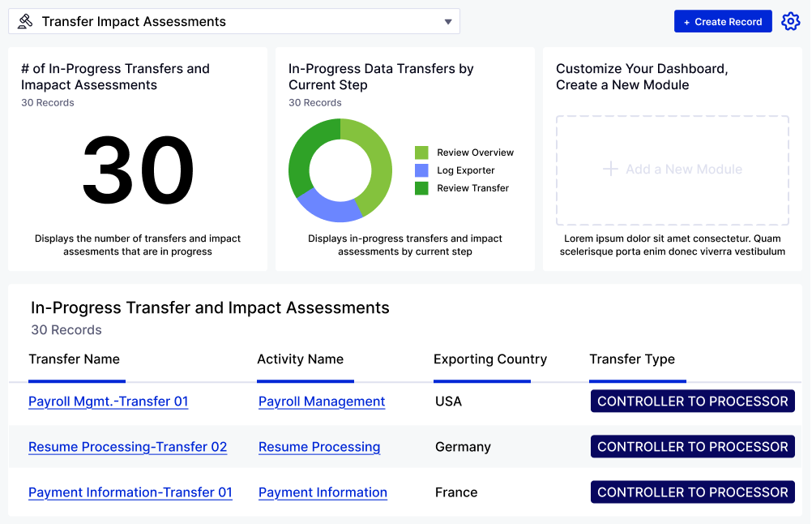Click the Germany exporting country cell
The height and width of the screenshot is (524, 812).
[x=463, y=447]
